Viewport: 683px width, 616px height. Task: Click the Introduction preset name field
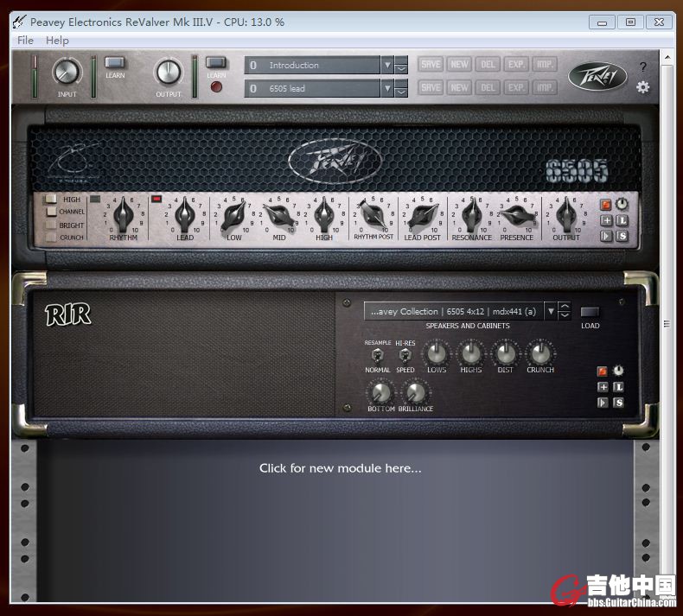[312, 66]
